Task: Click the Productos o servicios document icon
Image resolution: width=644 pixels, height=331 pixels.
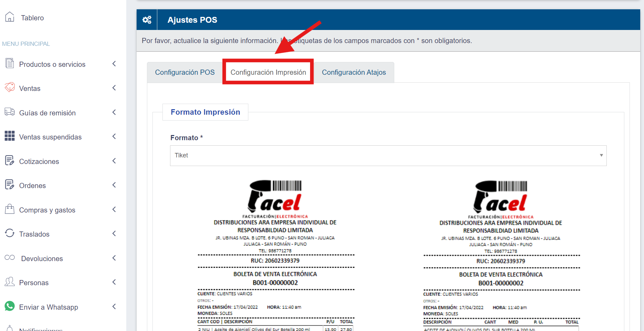Action: pos(10,63)
